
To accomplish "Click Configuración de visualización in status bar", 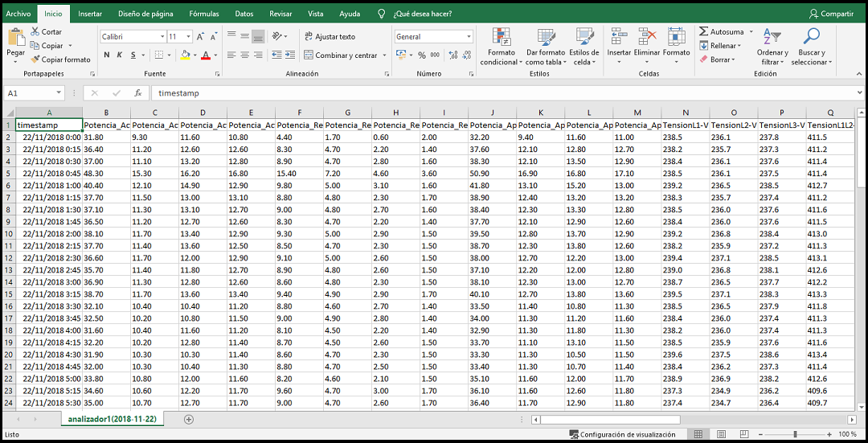I will point(623,435).
